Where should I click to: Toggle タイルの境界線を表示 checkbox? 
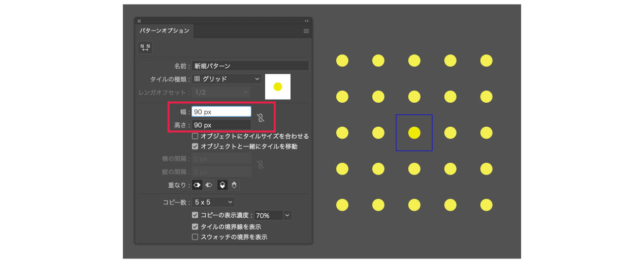(x=195, y=227)
